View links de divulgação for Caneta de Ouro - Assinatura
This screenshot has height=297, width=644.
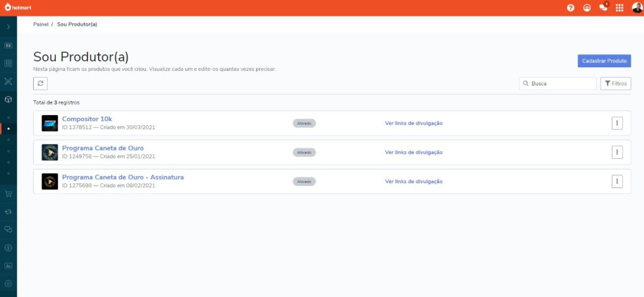pos(414,181)
